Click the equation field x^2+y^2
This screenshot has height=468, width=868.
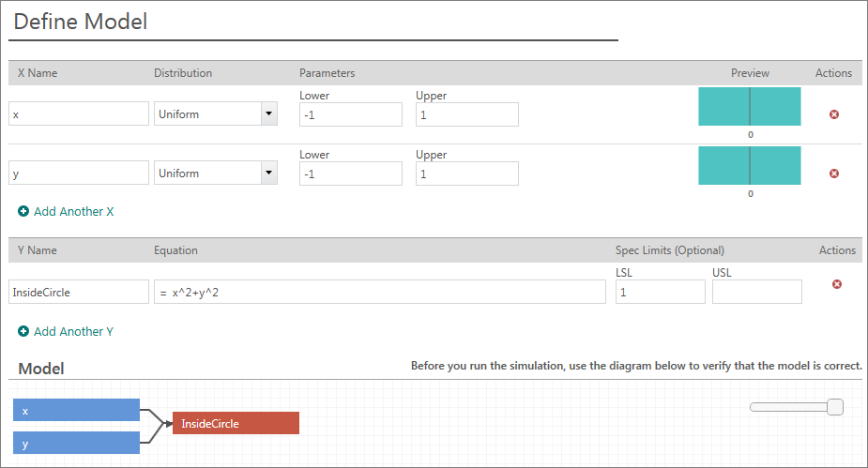click(380, 293)
